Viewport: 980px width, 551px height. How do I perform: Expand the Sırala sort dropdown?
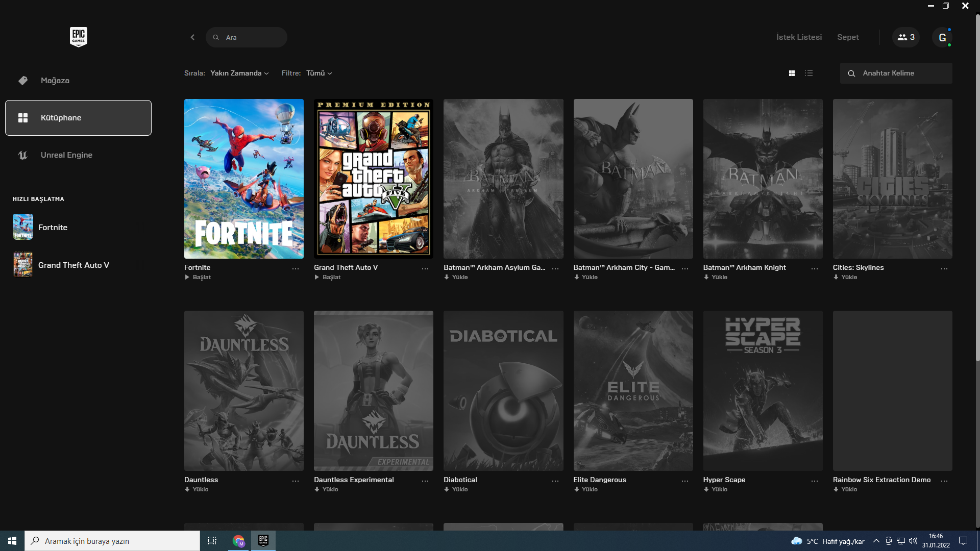[x=239, y=73]
